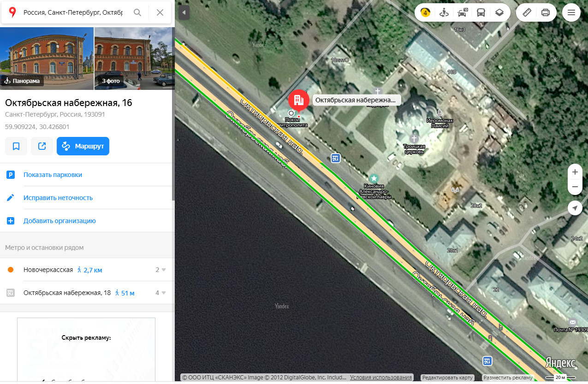Click 'Показать парковки' link
This screenshot has height=384, width=588.
(53, 175)
